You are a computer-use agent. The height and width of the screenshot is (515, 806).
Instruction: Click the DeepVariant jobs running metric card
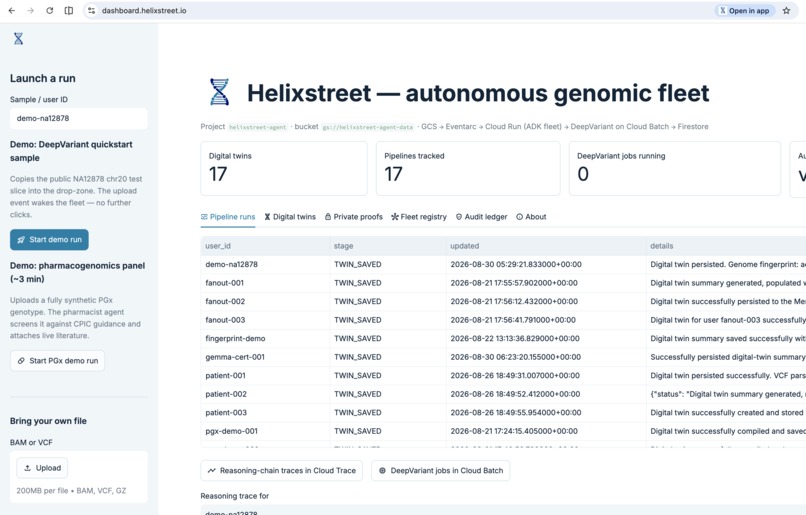pos(674,169)
